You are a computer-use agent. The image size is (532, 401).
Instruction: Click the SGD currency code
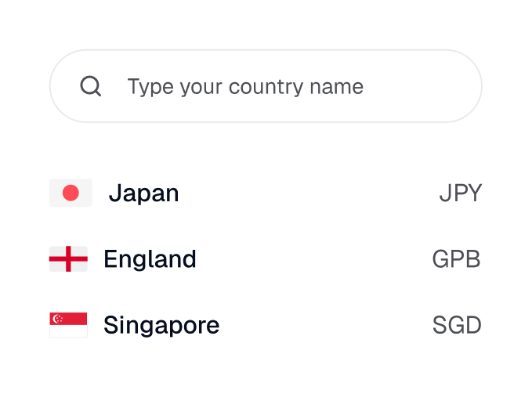pos(457,325)
